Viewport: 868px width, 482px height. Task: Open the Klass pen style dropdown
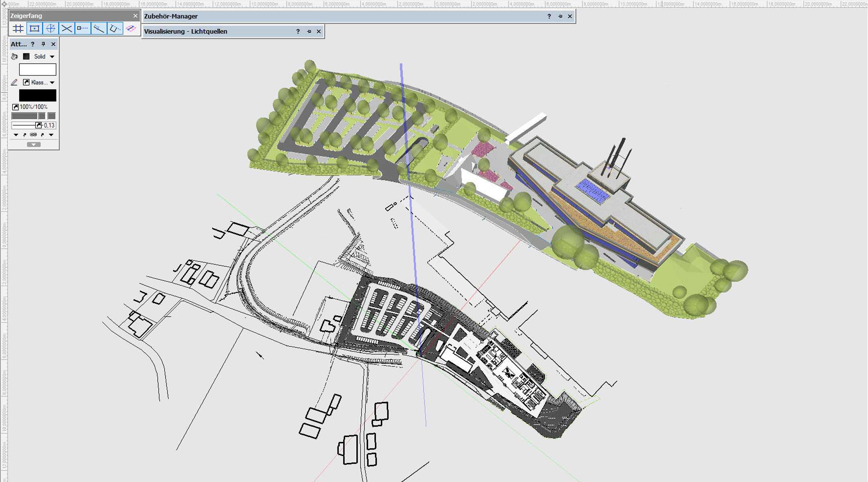coord(52,82)
